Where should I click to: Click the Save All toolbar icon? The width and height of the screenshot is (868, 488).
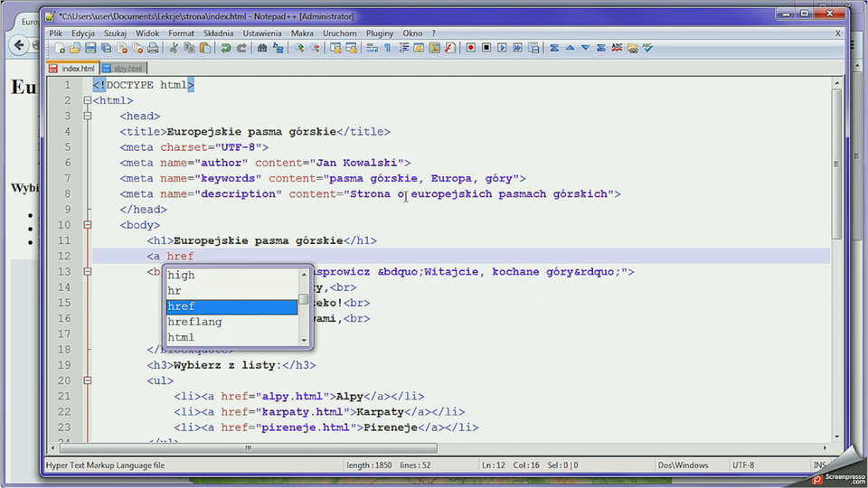[x=106, y=48]
